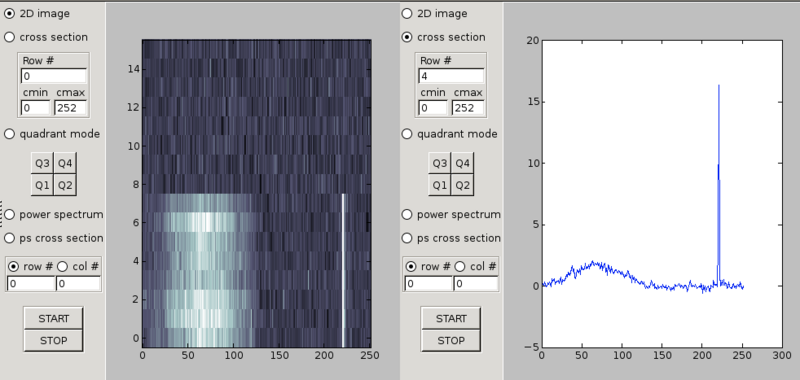Select power spectrum radio in right panel
The height and width of the screenshot is (380, 800).
[x=407, y=215]
